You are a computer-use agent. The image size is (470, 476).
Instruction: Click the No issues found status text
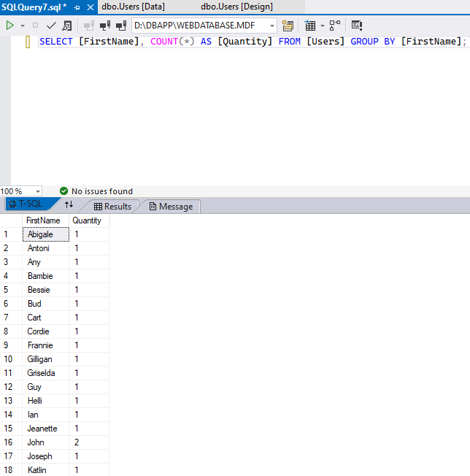tap(102, 191)
